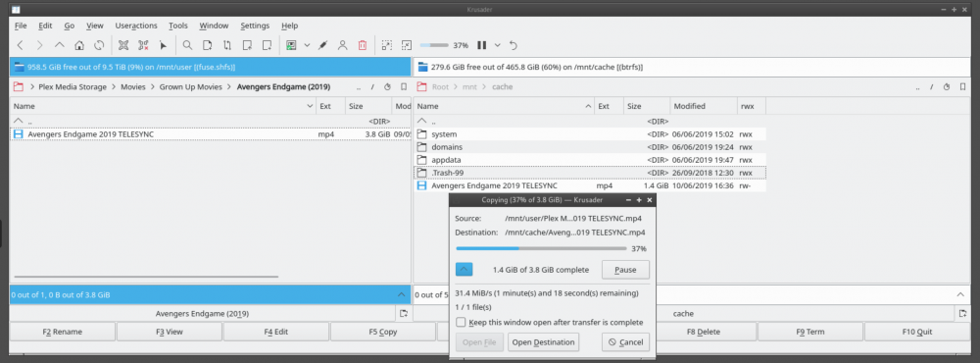Select the .Trash-99 folder row
This screenshot has height=363, width=980.
pyautogui.click(x=590, y=173)
